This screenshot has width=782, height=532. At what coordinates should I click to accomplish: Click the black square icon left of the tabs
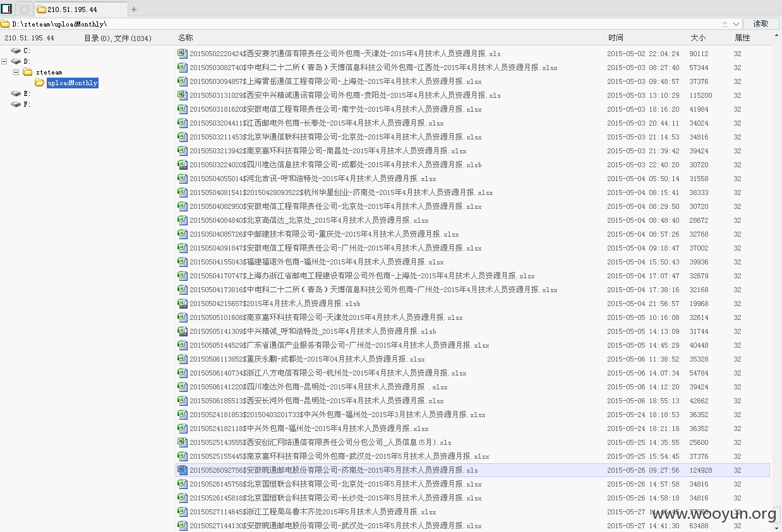click(x=6, y=9)
